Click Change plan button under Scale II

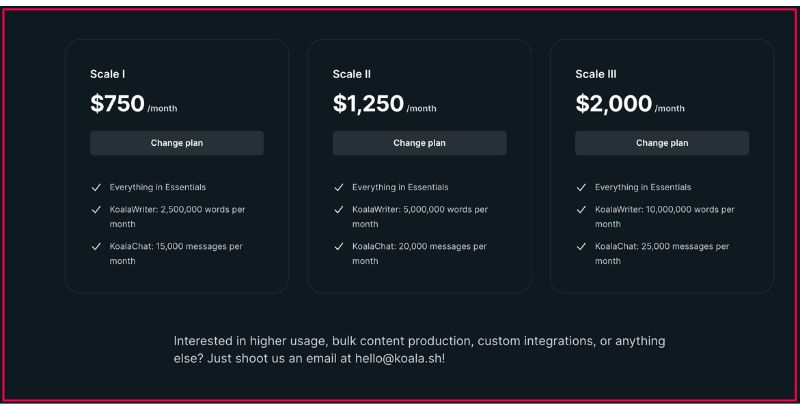tap(419, 143)
